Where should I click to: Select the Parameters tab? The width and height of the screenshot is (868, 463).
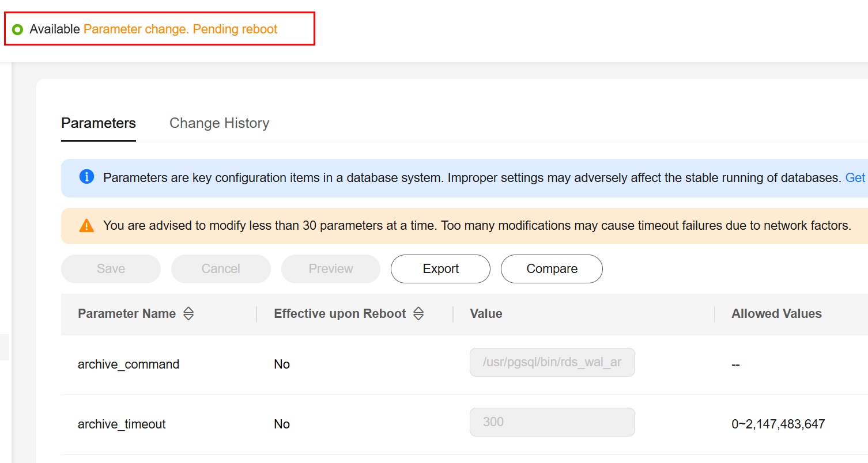99,123
